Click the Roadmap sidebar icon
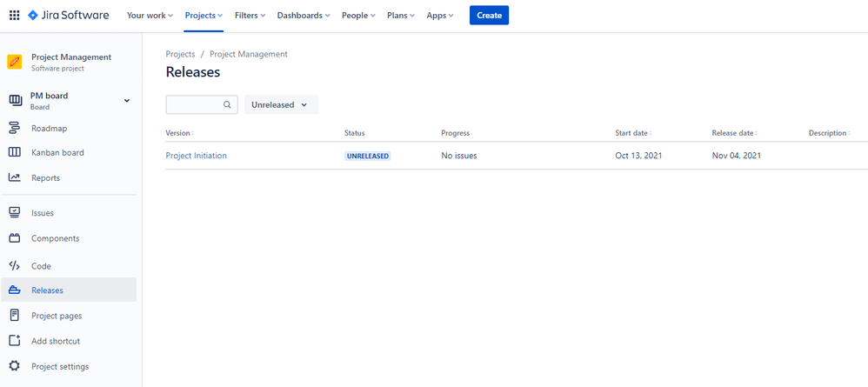Screen dimensions: 868x387 [15, 129]
